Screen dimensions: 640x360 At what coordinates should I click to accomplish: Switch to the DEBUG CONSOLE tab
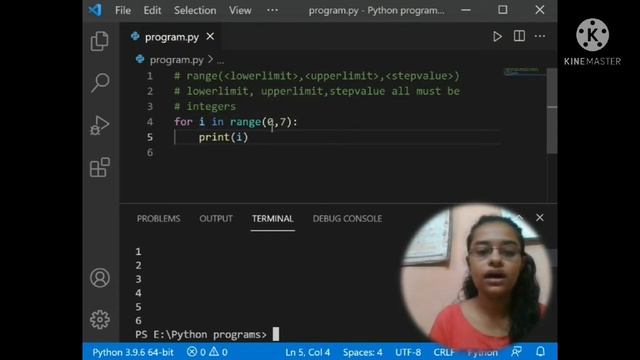click(x=347, y=219)
